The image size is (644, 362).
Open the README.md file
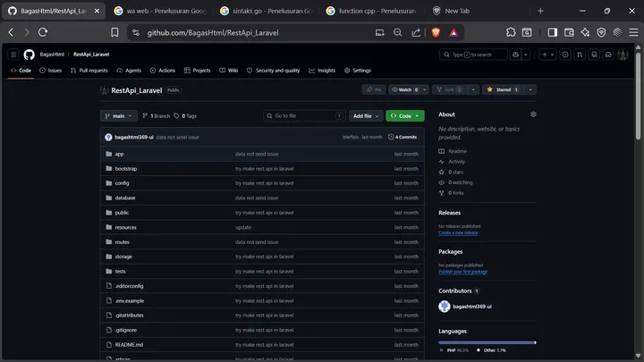click(x=129, y=345)
